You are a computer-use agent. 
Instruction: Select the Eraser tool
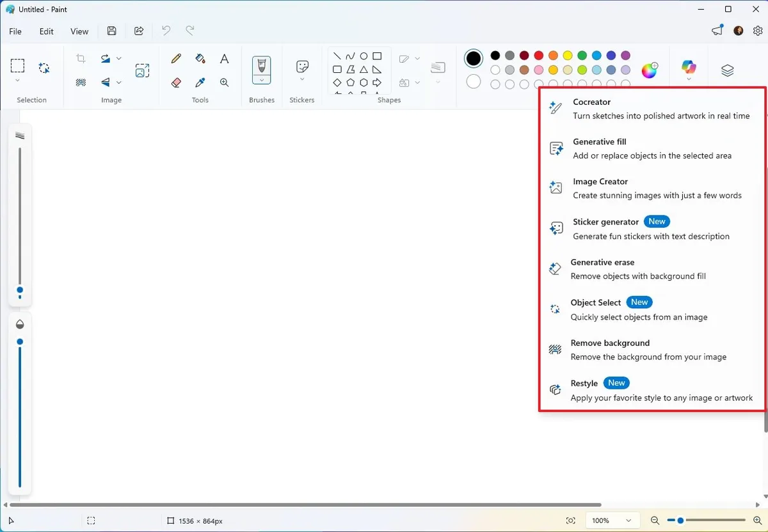tap(176, 82)
